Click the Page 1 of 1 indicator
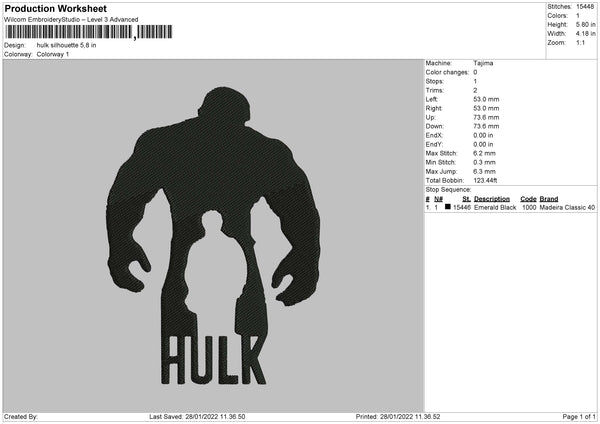This screenshot has height=424, width=600. click(579, 417)
